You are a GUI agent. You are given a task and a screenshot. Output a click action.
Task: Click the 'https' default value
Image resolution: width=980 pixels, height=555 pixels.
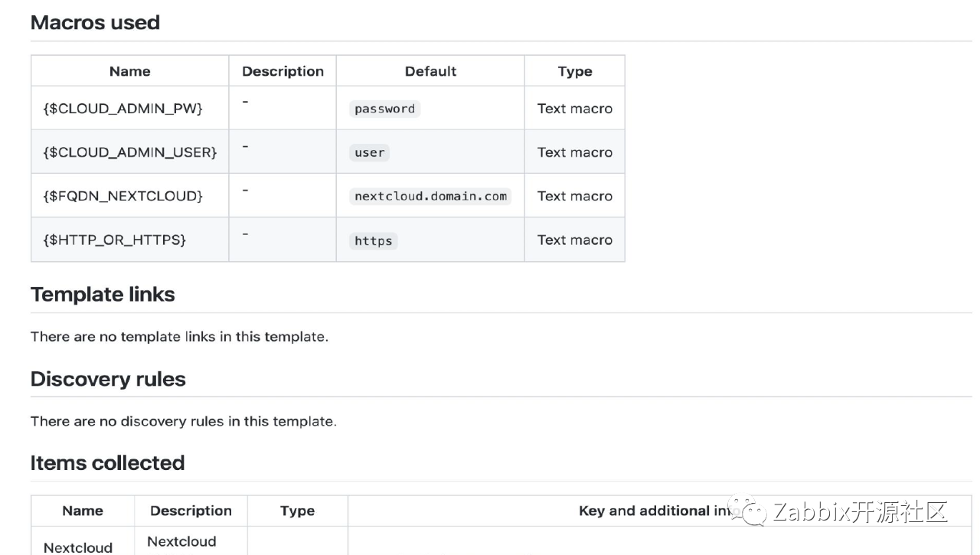click(373, 240)
